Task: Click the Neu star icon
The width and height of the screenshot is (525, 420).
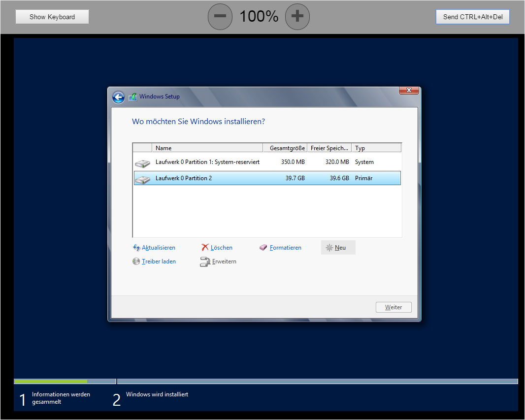Action: (329, 248)
